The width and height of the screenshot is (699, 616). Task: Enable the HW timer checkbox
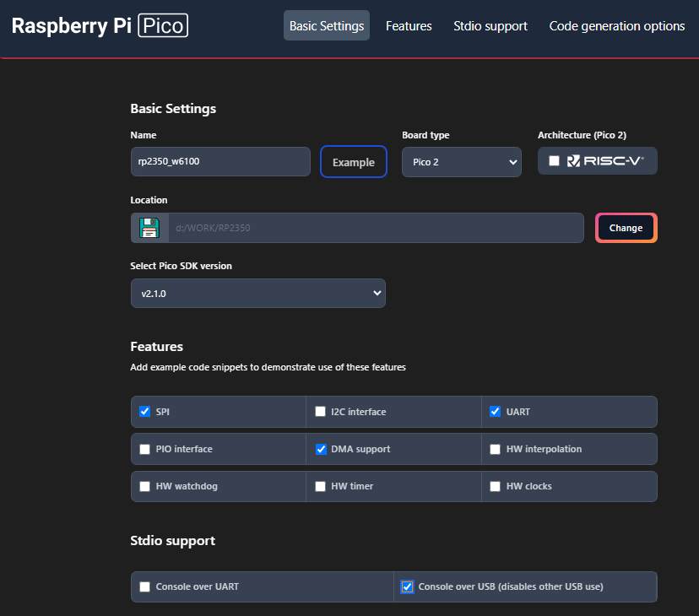tap(320, 486)
